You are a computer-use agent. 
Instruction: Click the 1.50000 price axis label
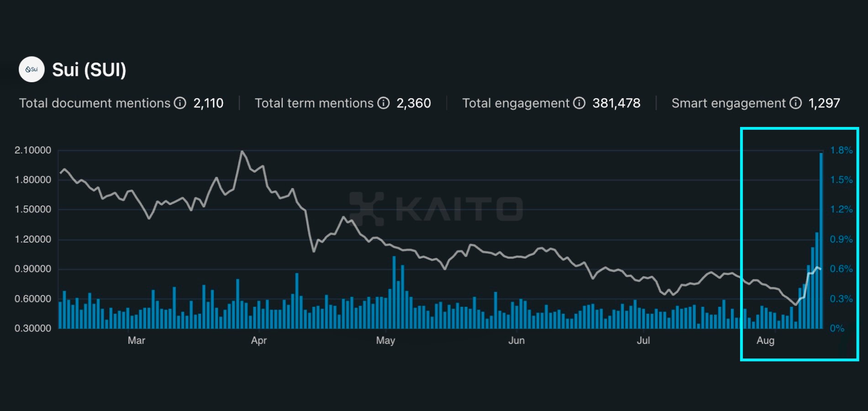33,210
